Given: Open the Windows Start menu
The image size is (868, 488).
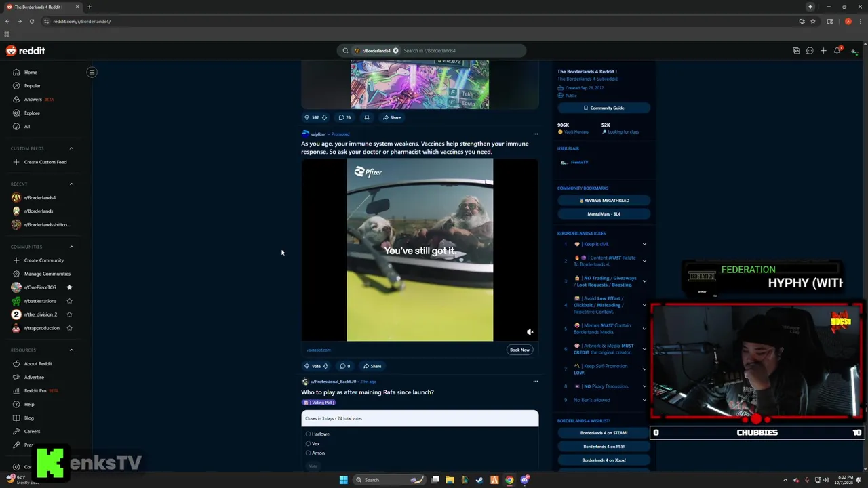Looking at the screenshot, I should pyautogui.click(x=343, y=480).
